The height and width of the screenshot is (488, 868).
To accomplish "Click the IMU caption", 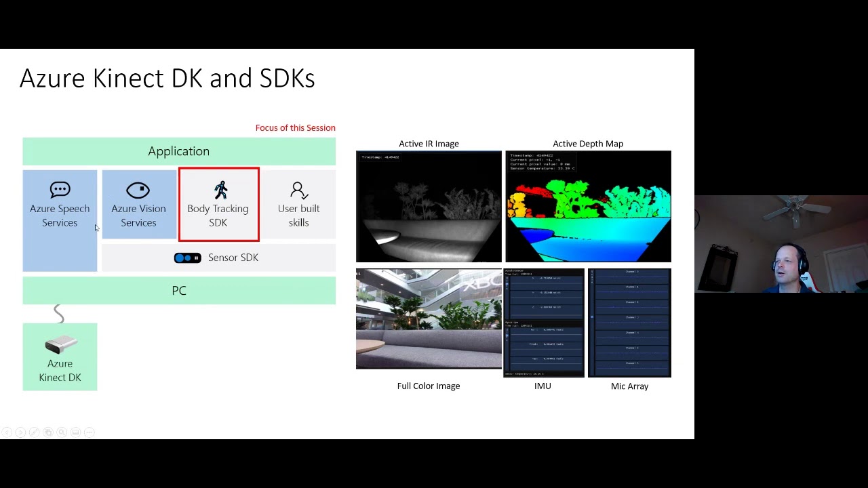I will point(542,386).
